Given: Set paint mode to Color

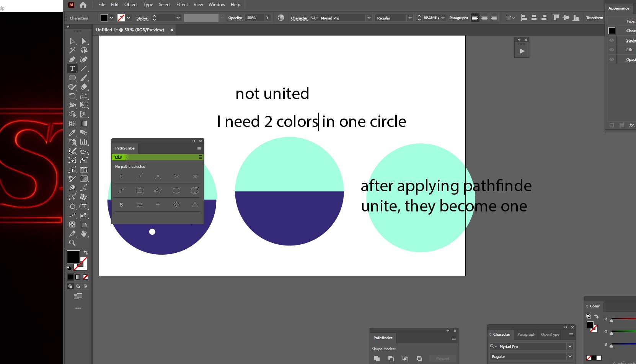Looking at the screenshot, I should [70, 277].
